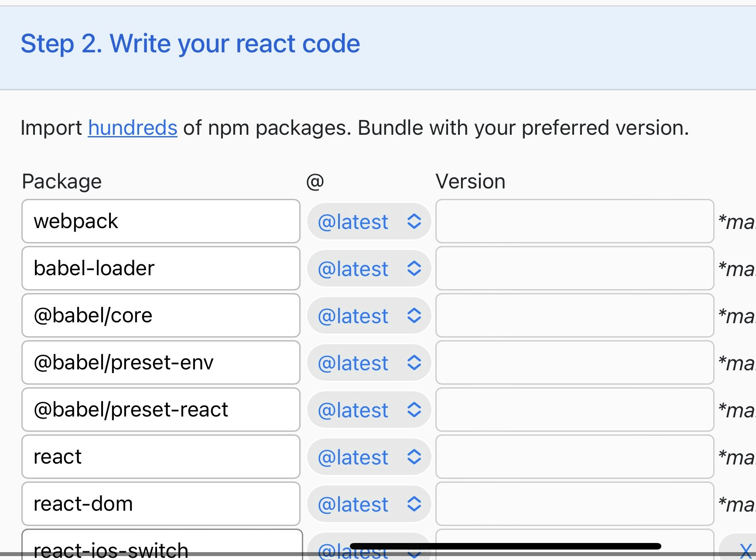The image size is (756, 560).
Task: Open the @latest dropdown for react-ios-switch
Action: coord(369,547)
